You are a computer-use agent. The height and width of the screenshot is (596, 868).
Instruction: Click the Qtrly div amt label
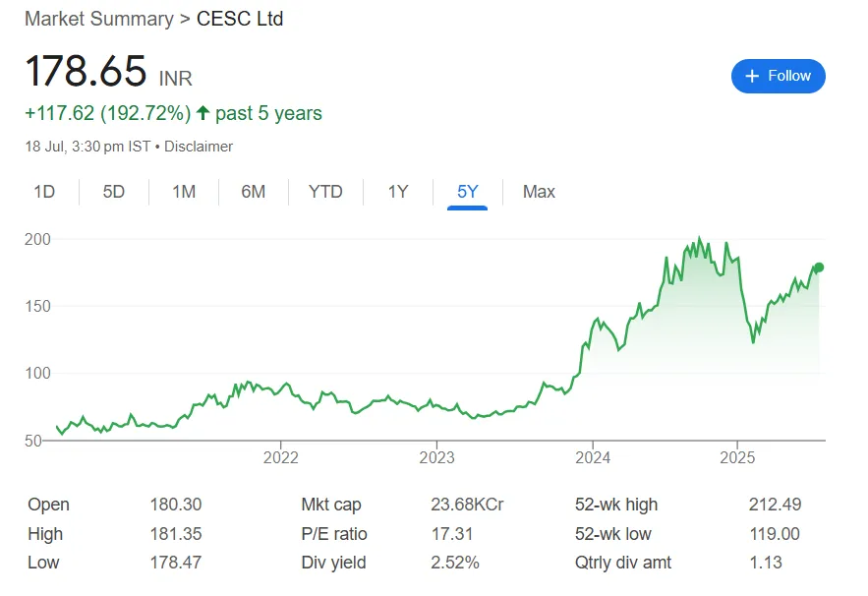coord(623,563)
